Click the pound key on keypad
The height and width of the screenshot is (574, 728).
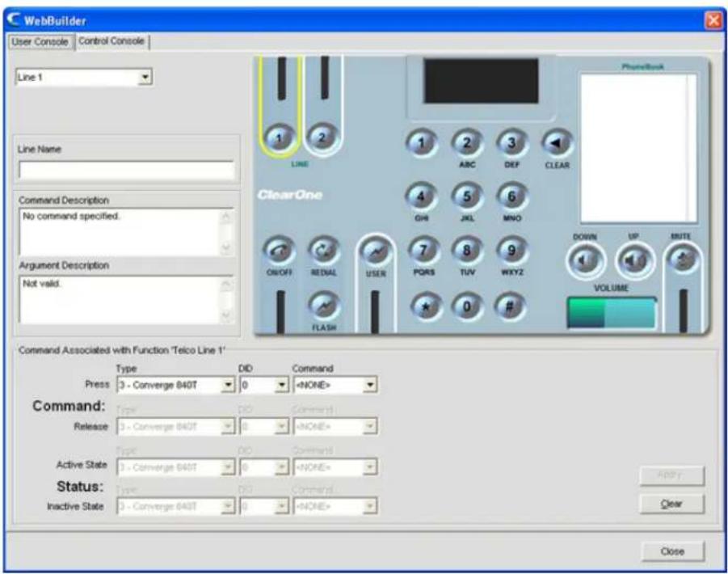[x=509, y=306]
